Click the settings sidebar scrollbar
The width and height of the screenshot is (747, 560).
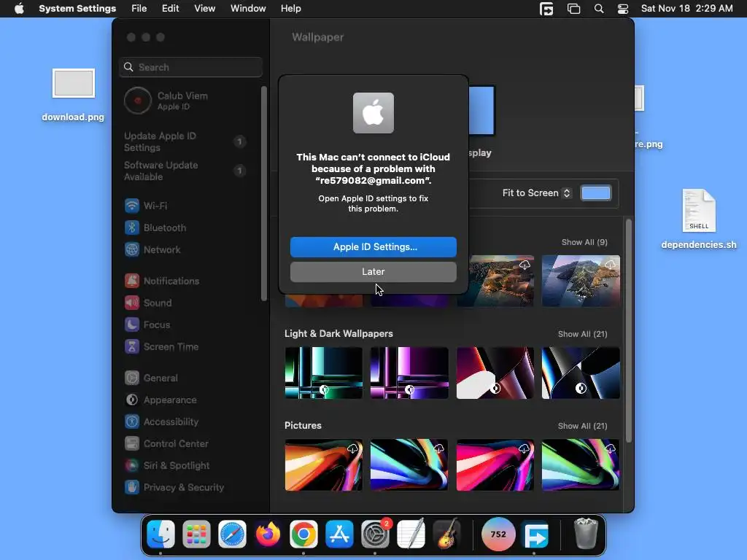pos(264,193)
